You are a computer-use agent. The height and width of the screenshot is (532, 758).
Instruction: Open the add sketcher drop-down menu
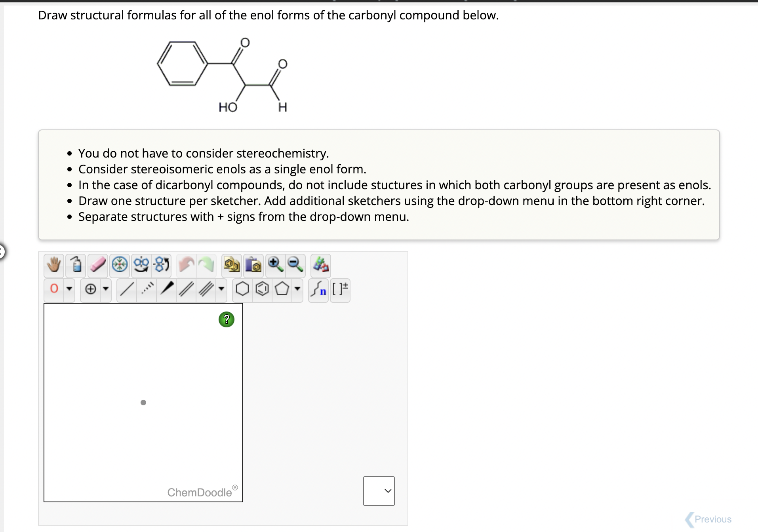coord(379,491)
